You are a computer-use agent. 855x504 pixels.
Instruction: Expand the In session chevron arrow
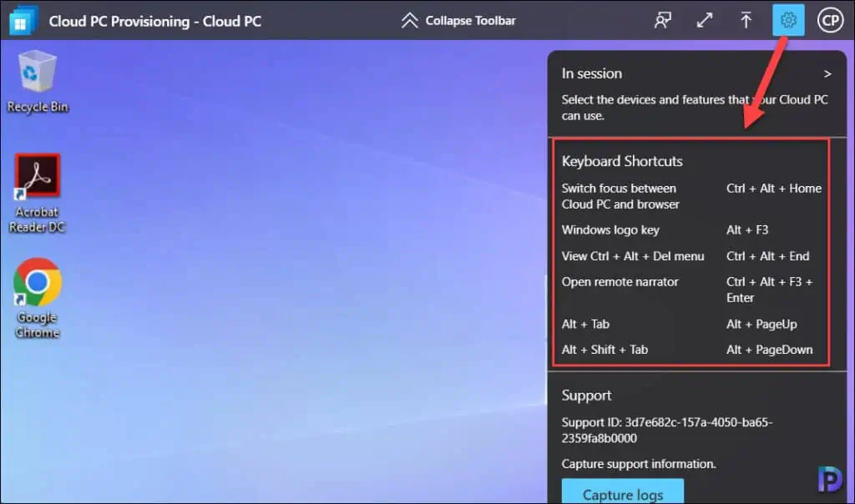(827, 73)
